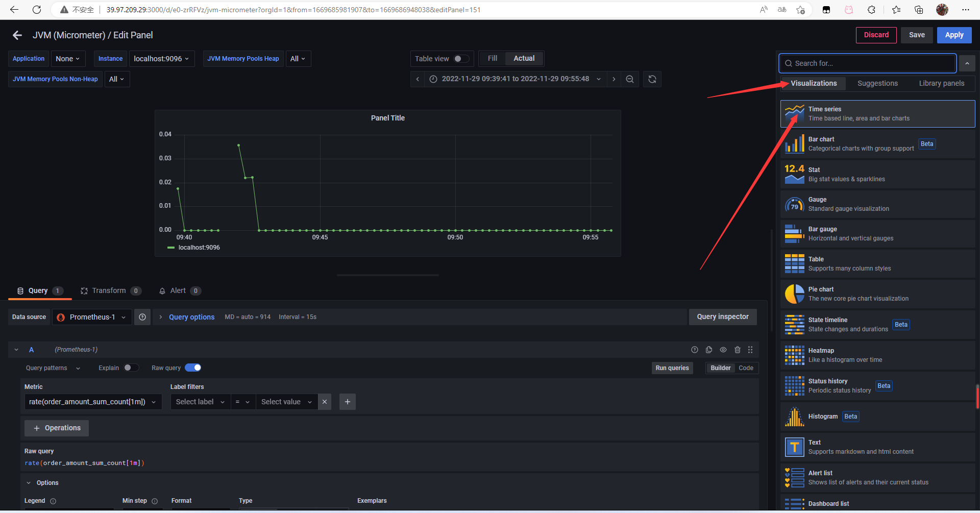The height and width of the screenshot is (513, 980).
Task: Toggle query A visibility eye icon
Action: coord(723,350)
